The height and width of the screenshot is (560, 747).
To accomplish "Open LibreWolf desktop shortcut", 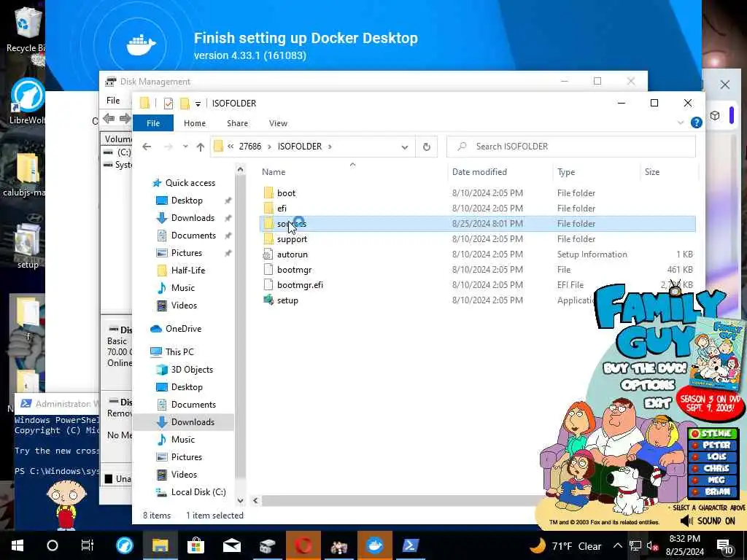I will pos(27,101).
